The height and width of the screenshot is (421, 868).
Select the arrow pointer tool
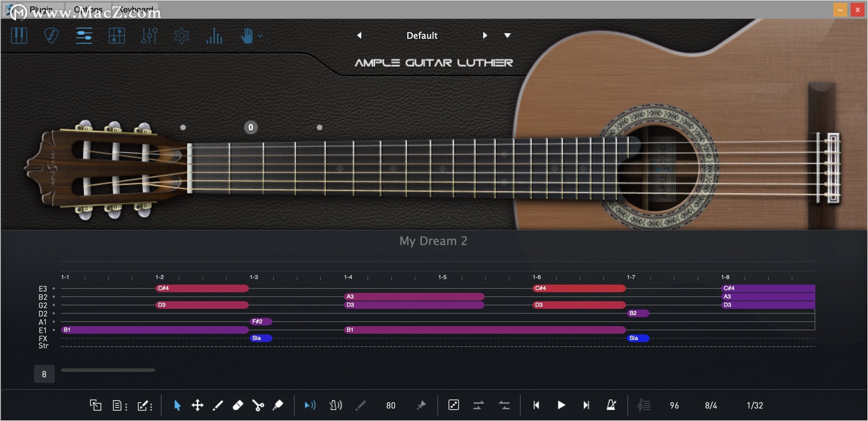177,405
